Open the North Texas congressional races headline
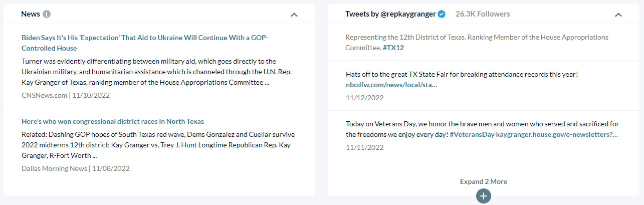This screenshot has width=644, height=205. click(x=113, y=121)
